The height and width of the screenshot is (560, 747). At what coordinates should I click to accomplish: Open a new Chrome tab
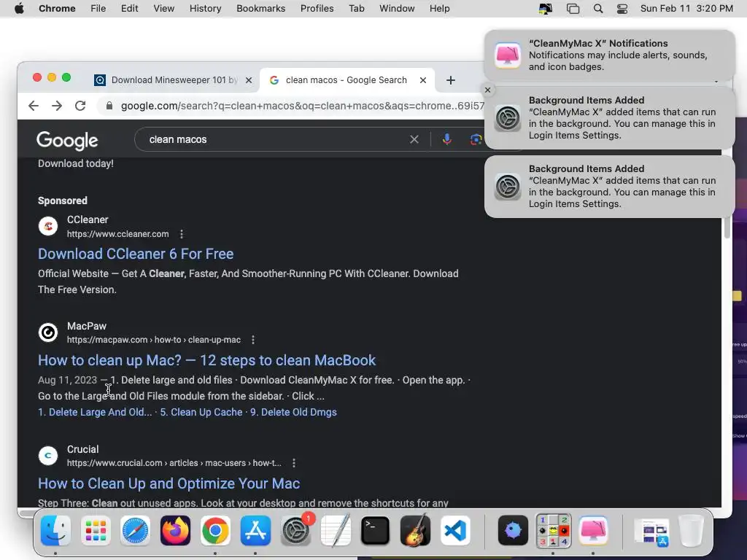coord(450,80)
